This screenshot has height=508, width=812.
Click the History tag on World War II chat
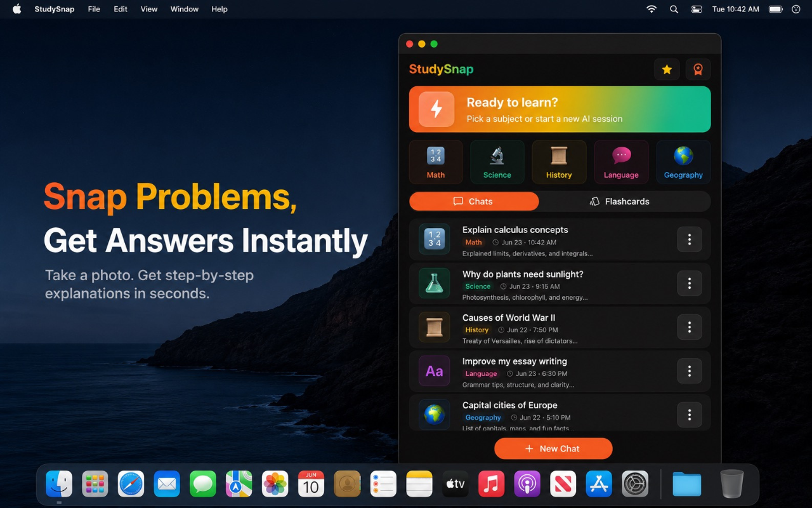click(477, 330)
